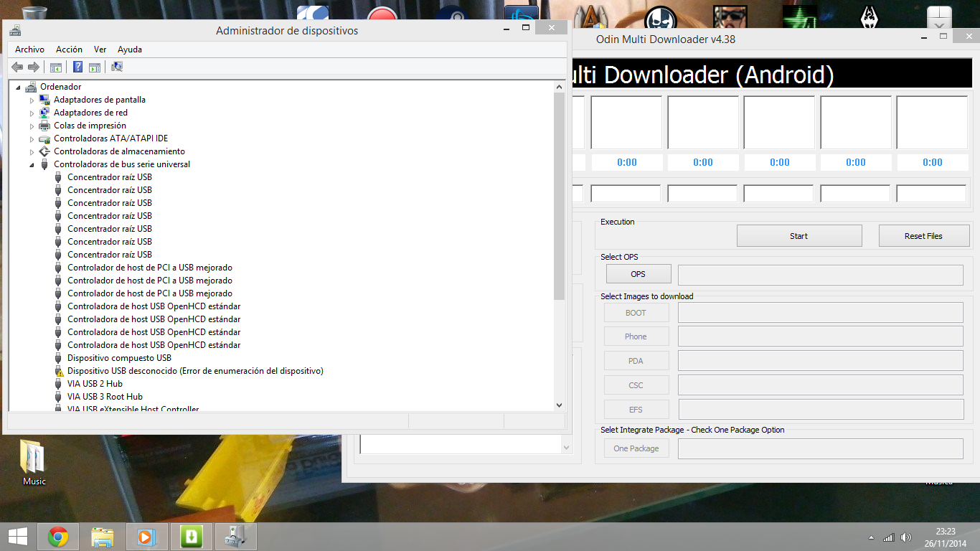The width and height of the screenshot is (980, 551).
Task: Open the Ver menu
Action: click(x=100, y=50)
